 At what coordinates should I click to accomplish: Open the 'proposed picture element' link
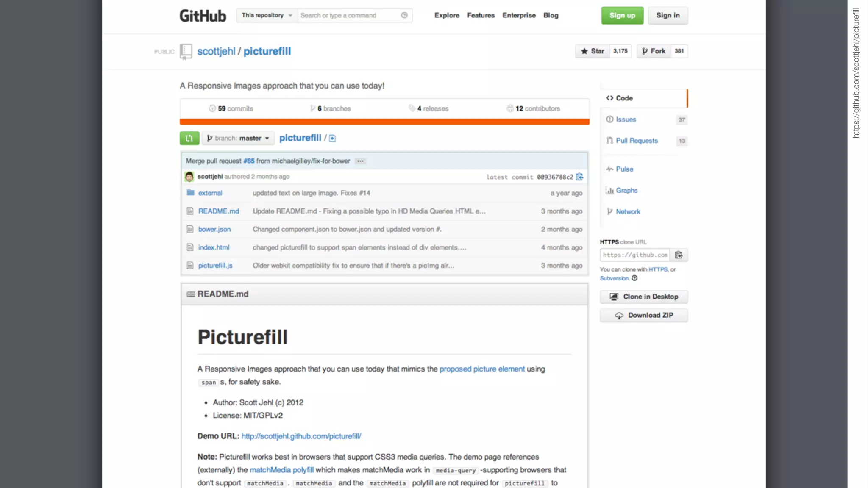pyautogui.click(x=482, y=369)
